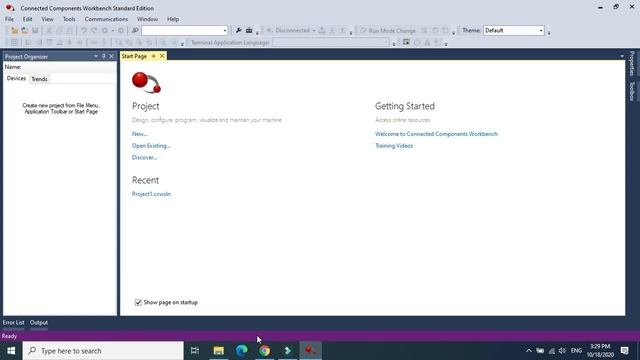The width and height of the screenshot is (640, 360).
Task: Click the wrench icon in toolbar
Action: 238,31
